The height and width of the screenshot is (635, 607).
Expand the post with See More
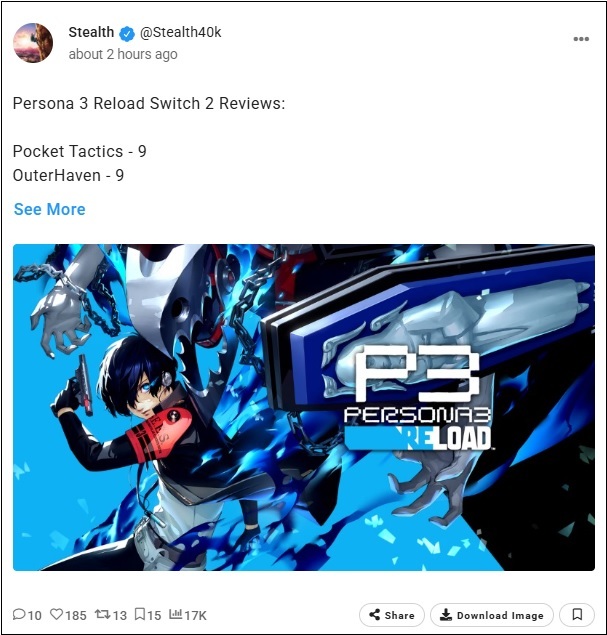click(49, 209)
